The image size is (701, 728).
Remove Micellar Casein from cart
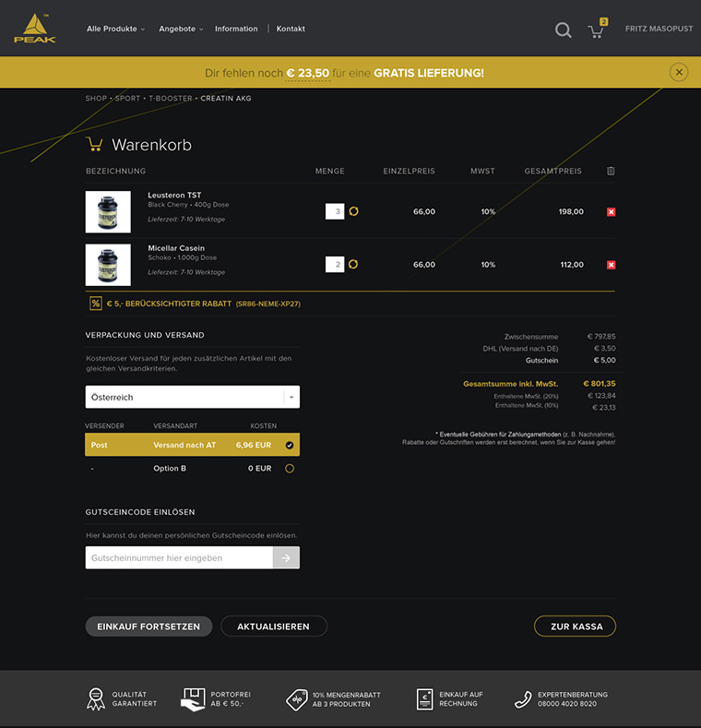611,265
